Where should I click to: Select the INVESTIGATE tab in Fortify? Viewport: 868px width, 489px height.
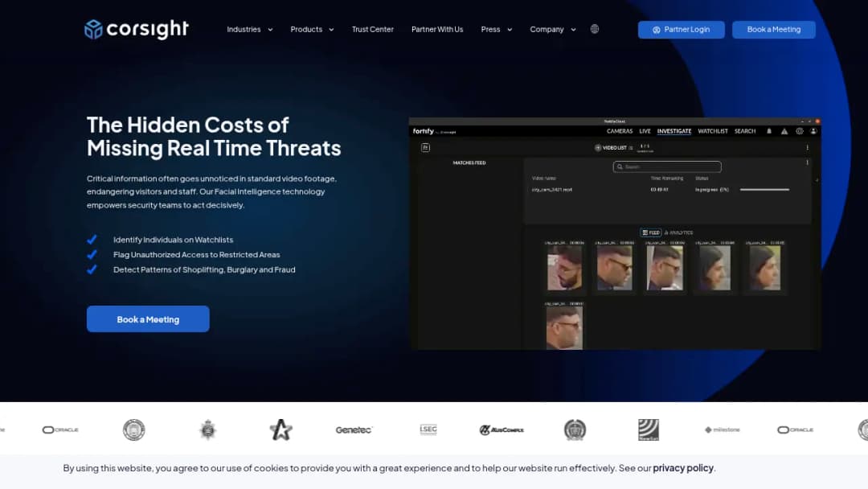(x=674, y=131)
